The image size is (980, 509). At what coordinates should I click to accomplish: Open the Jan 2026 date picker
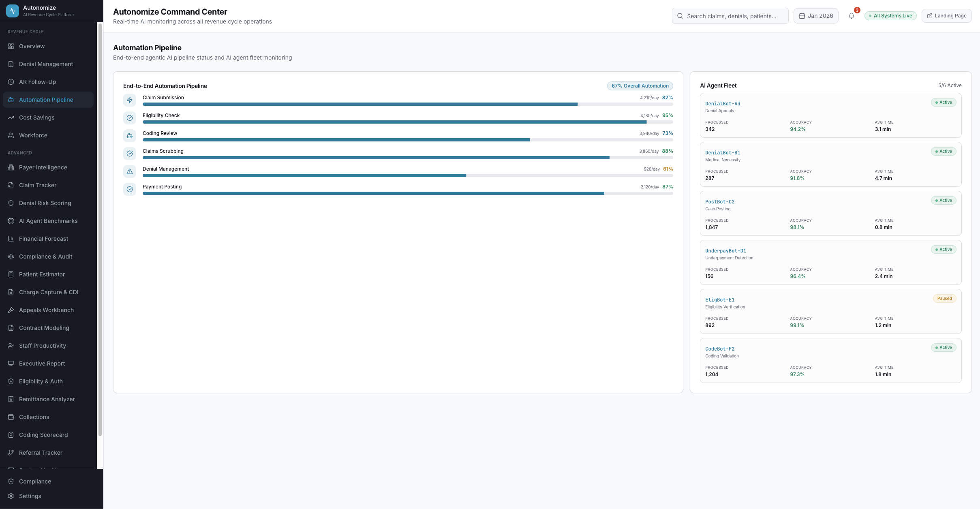point(815,15)
